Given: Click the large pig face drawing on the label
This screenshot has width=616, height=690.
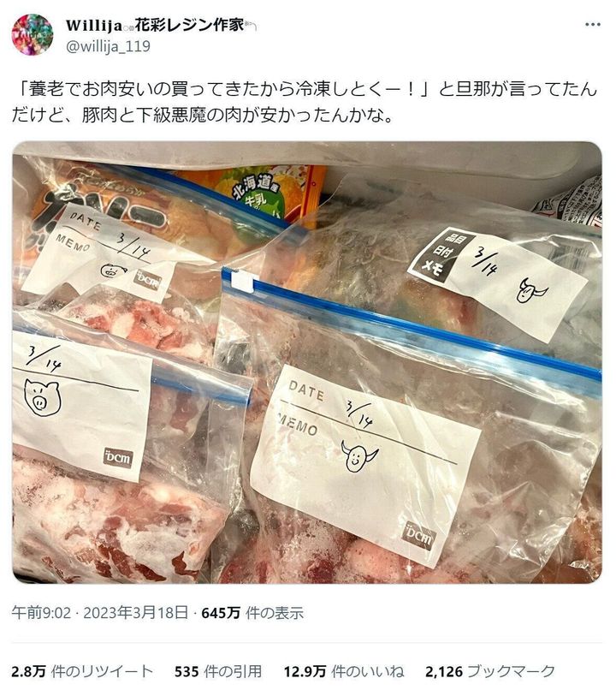Looking at the screenshot, I should 42,397.
